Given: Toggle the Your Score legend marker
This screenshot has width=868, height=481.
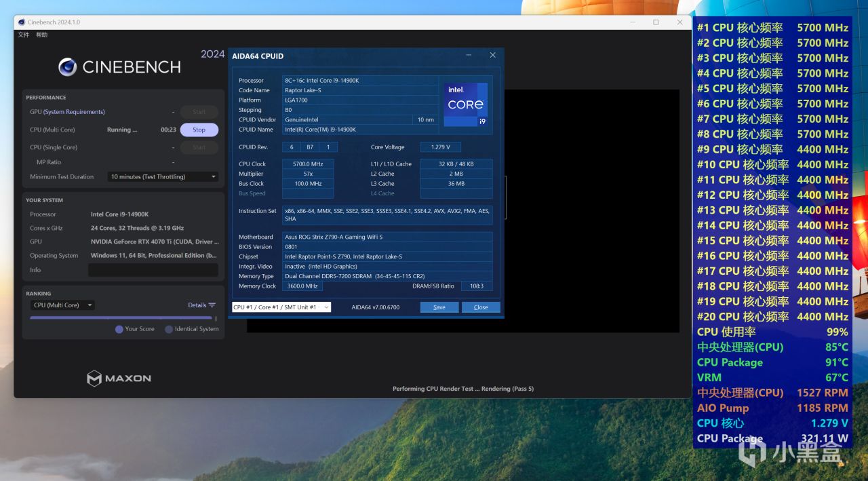Looking at the screenshot, I should pos(119,328).
